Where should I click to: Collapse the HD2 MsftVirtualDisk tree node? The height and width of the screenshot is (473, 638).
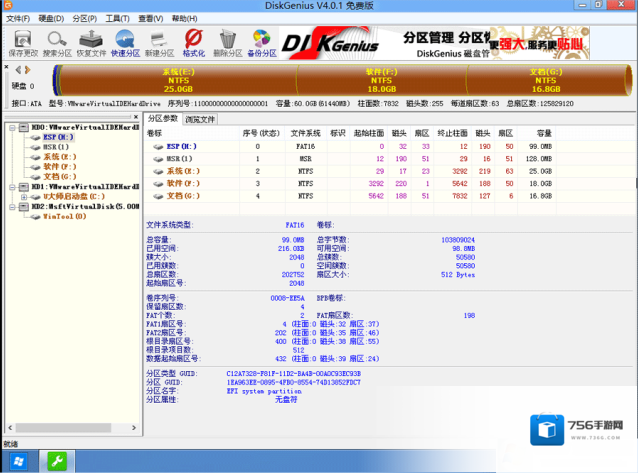tap(10, 206)
